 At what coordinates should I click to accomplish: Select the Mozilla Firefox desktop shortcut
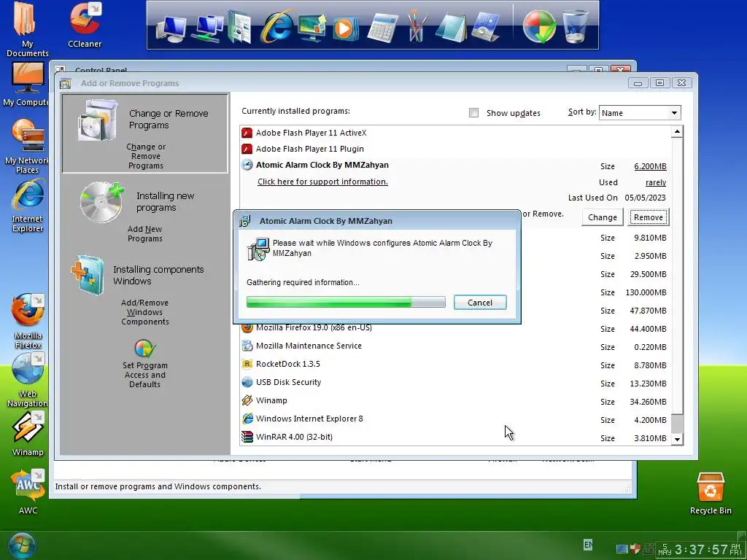28,322
